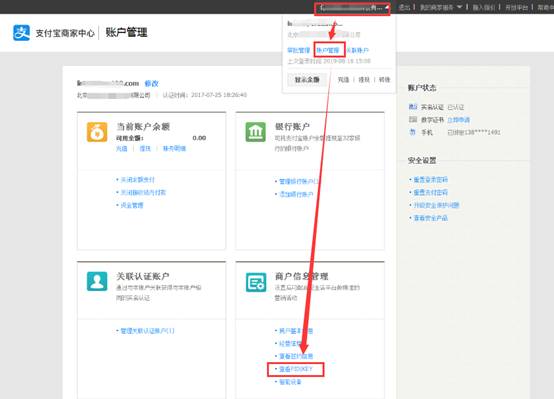Open the 我的商家服务 dropdown in top bar
Screen dimensions: 554x399
441,7
